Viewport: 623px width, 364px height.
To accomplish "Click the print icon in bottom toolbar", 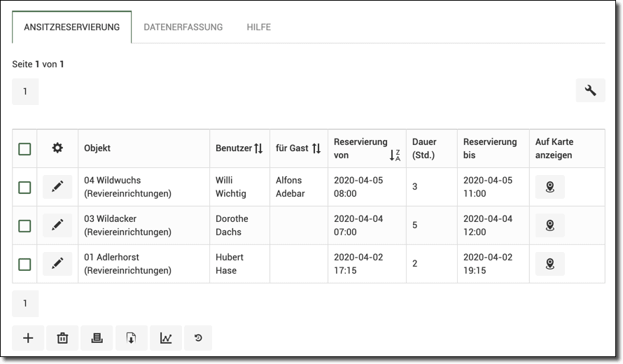I will tap(97, 338).
